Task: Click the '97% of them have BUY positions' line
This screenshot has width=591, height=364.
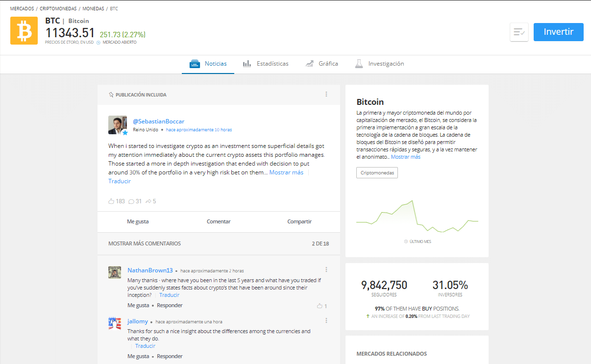Action: 417,309
